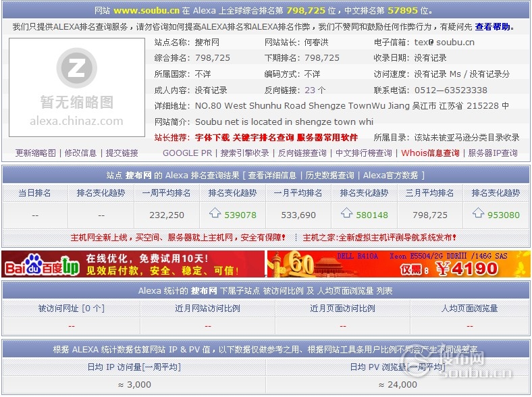Click the 关键字排名查询 recommended link

point(263,138)
